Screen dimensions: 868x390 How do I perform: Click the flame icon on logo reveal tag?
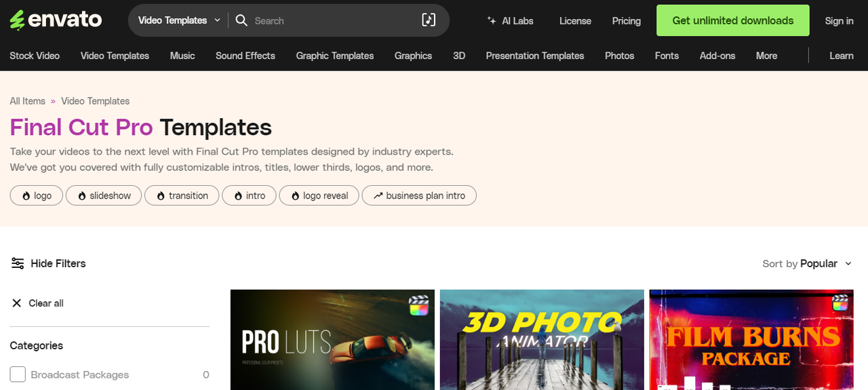coord(295,196)
